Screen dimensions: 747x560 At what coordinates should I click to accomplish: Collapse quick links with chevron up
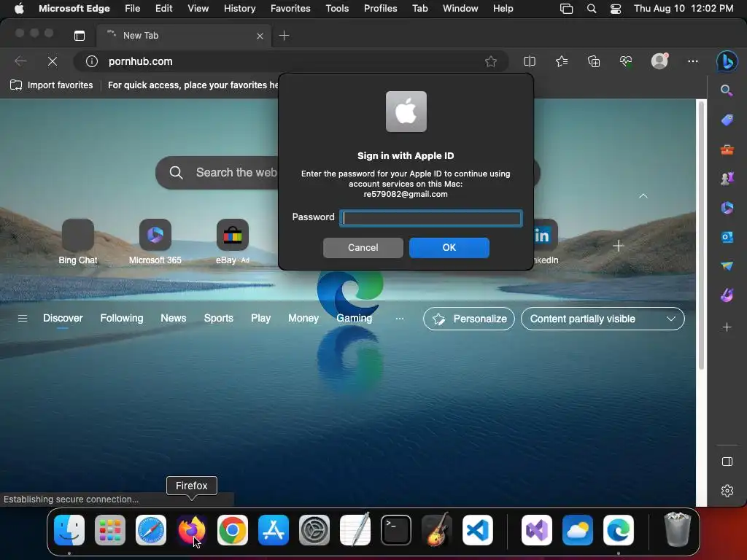point(643,195)
